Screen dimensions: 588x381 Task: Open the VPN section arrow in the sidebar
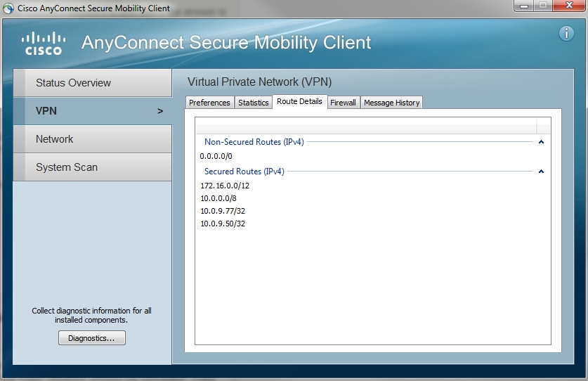[160, 111]
